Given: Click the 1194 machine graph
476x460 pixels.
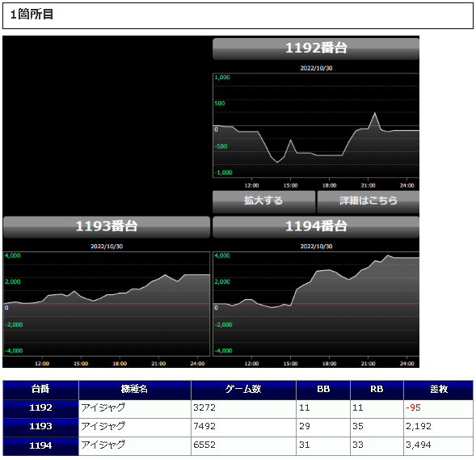Looking at the screenshot, I should [316, 304].
